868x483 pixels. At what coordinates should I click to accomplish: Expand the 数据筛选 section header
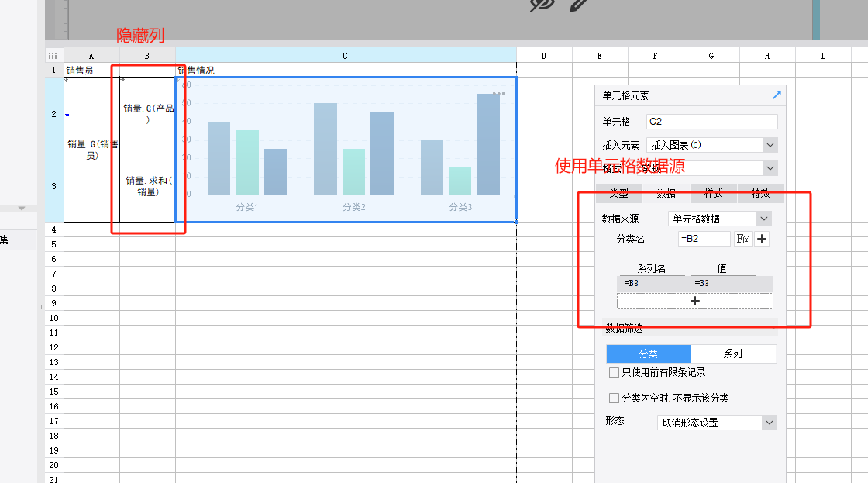click(x=690, y=328)
